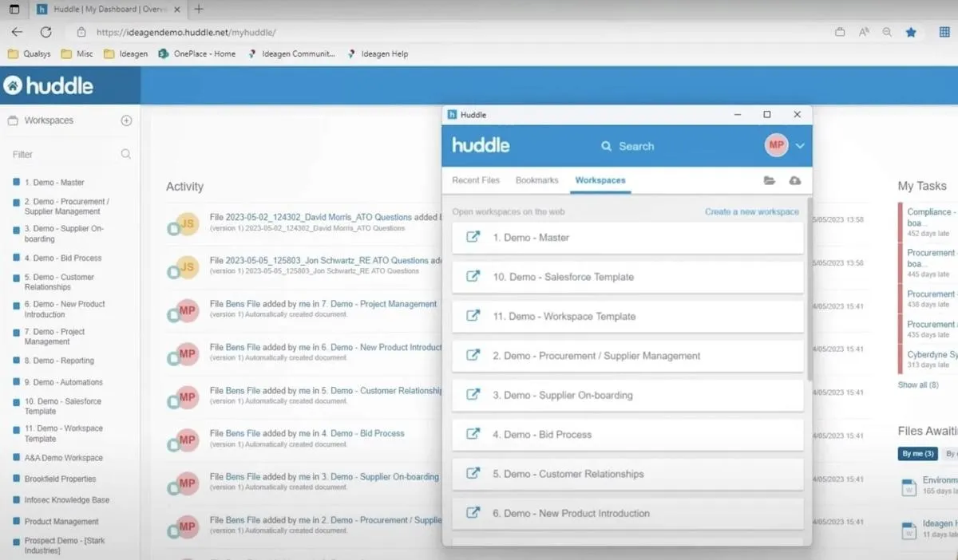
Task: Refresh the browser page
Action: pyautogui.click(x=46, y=32)
